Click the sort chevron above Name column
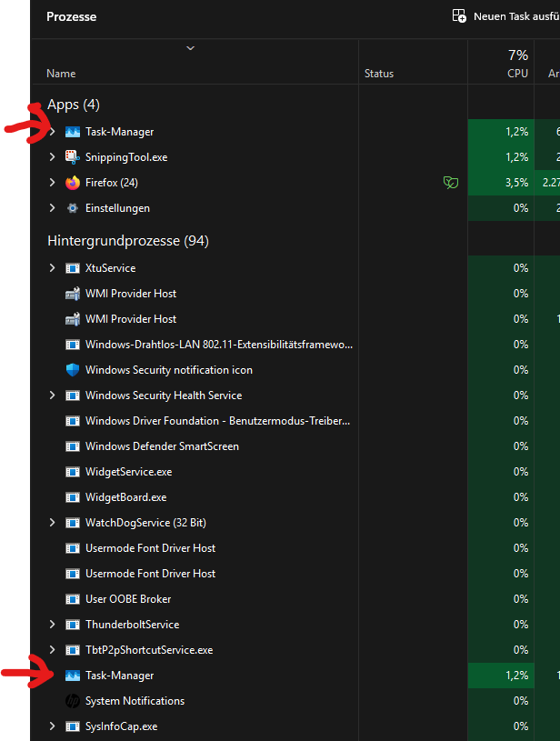Screen dimensions: 560x741 coord(190,48)
